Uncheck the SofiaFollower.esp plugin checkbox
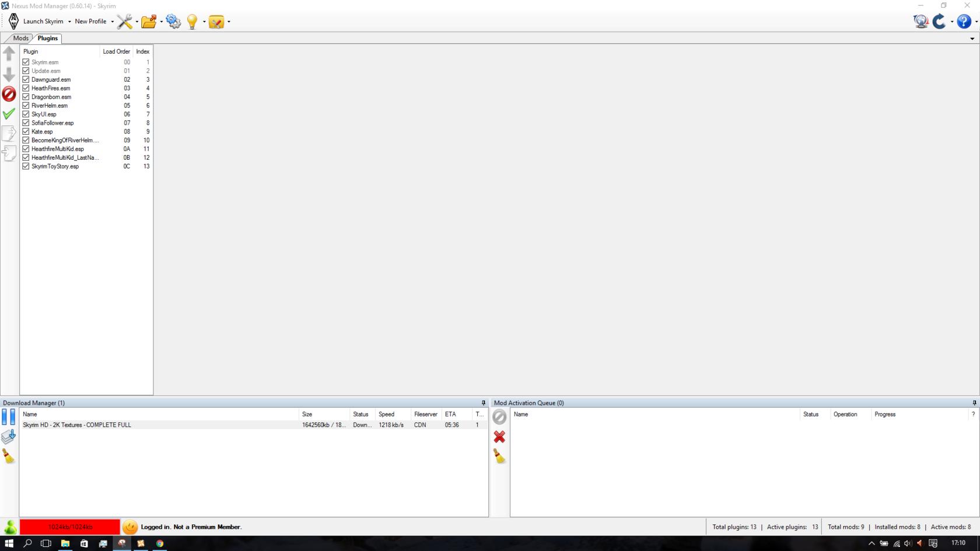The image size is (980, 551). click(26, 123)
